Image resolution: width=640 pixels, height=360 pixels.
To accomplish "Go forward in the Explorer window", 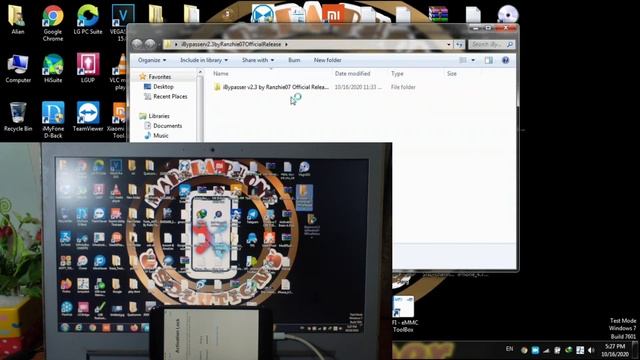I will 150,44.
